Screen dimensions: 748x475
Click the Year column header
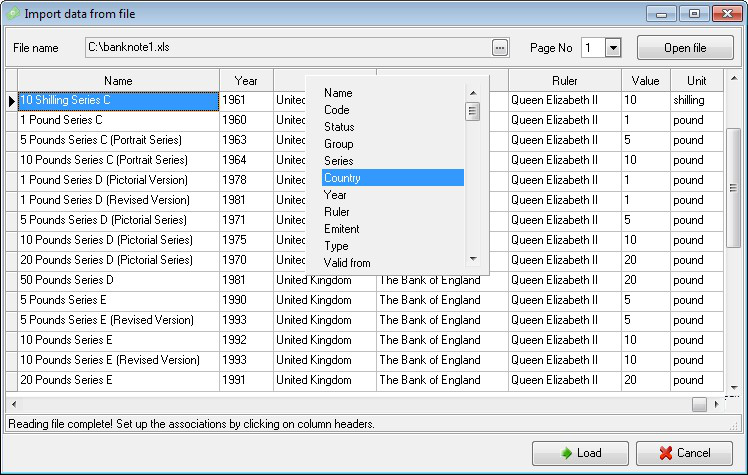[246, 81]
